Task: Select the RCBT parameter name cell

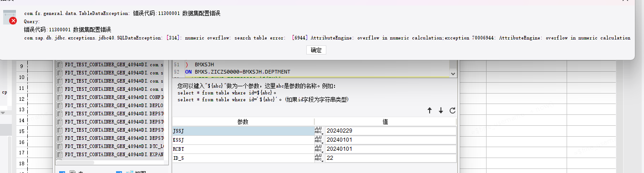Action: [243, 149]
